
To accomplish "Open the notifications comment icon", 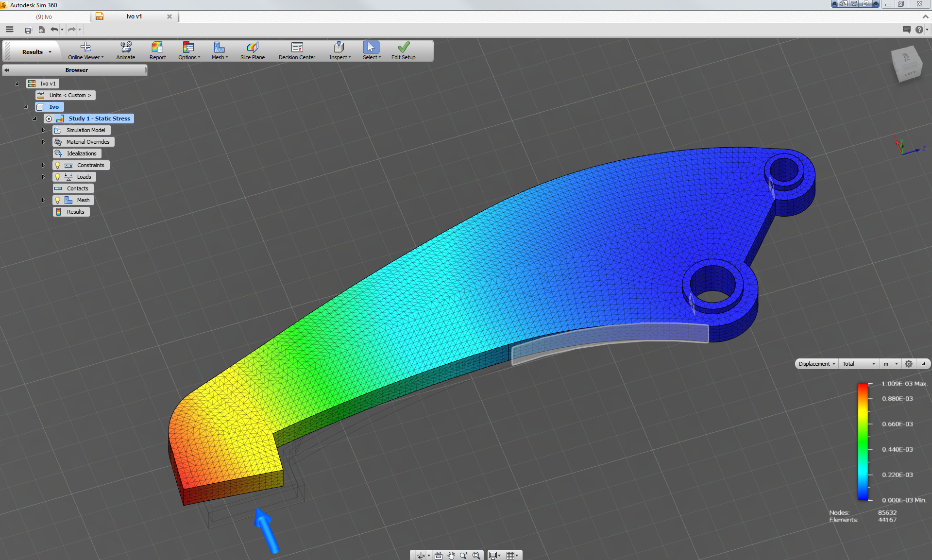I will point(906,30).
